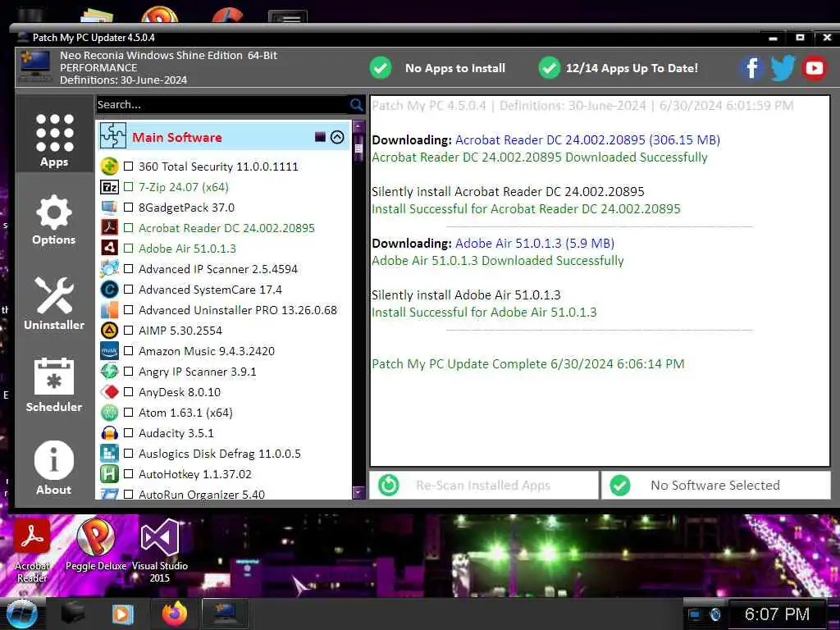Viewport: 840px width, 630px height.
Task: Click the 7-Zip list icon
Action: point(109,186)
